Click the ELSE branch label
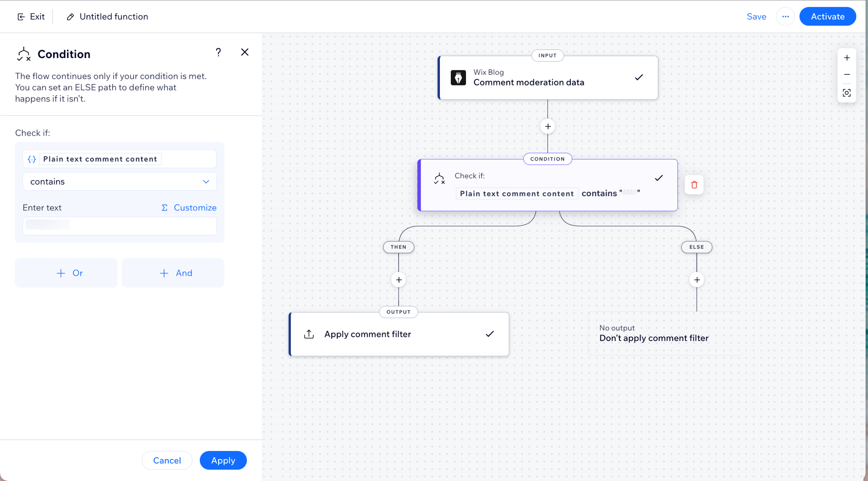 coord(696,247)
